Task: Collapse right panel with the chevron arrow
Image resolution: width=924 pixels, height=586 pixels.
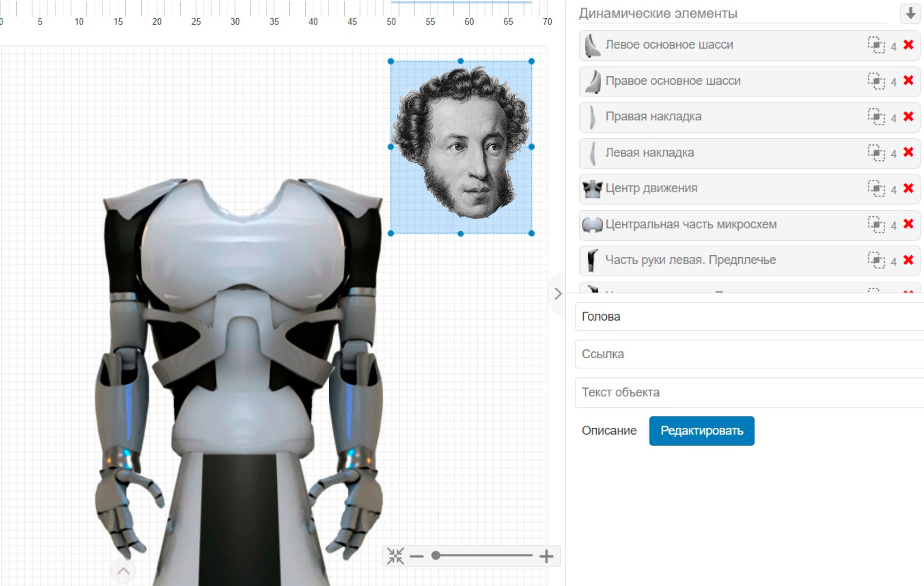Action: pyautogui.click(x=558, y=294)
